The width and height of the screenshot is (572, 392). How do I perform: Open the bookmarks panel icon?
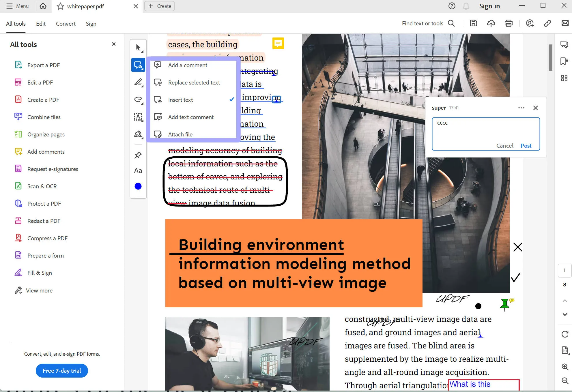tap(564, 61)
